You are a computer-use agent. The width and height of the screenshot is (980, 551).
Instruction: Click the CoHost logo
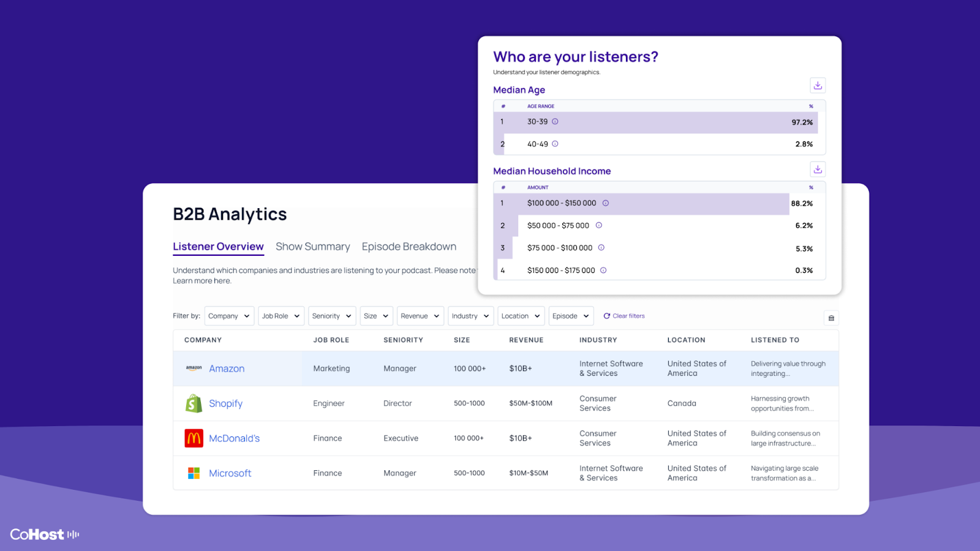[x=45, y=534]
